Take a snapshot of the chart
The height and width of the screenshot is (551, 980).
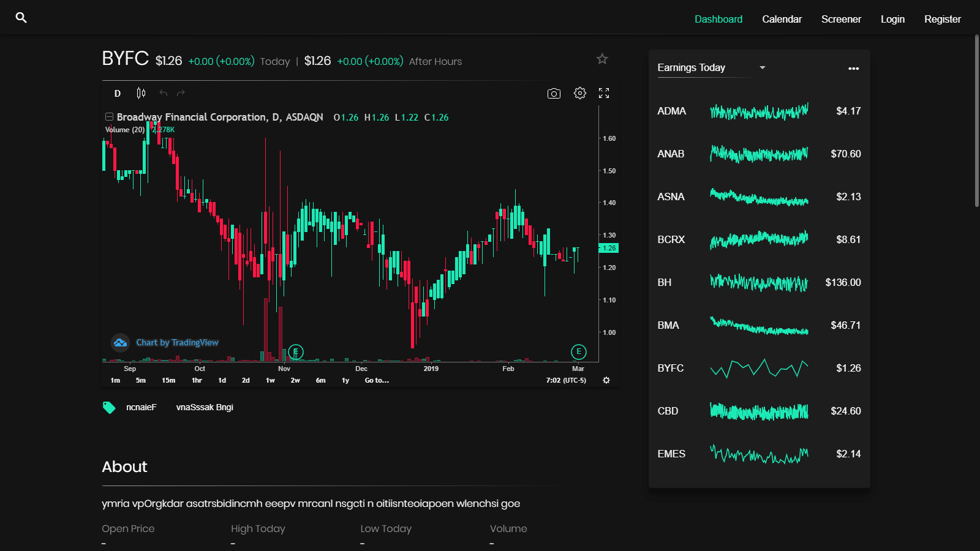coord(554,93)
